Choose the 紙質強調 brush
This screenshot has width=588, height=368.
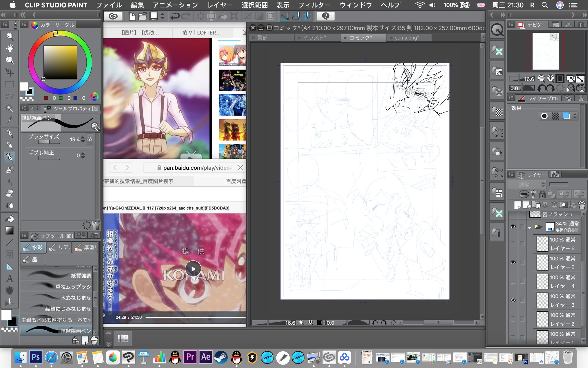pyautogui.click(x=56, y=275)
